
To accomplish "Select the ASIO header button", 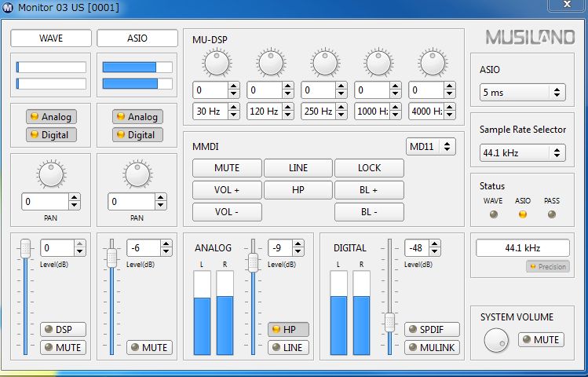I will [137, 38].
